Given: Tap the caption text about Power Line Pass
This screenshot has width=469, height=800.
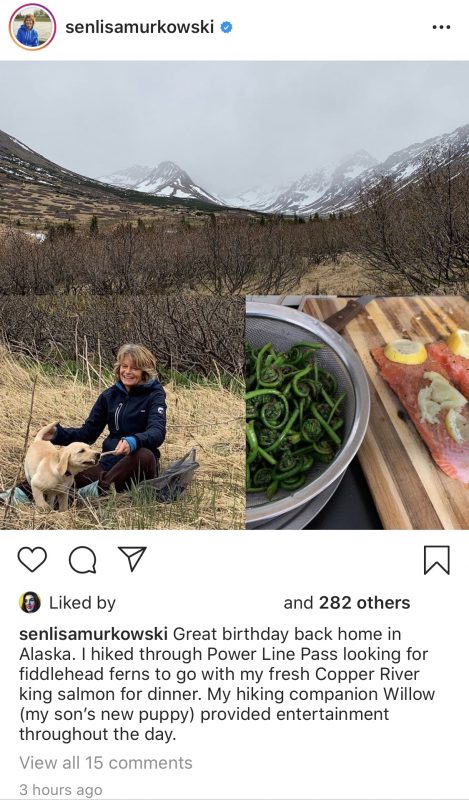Looking at the screenshot, I should point(227,684).
